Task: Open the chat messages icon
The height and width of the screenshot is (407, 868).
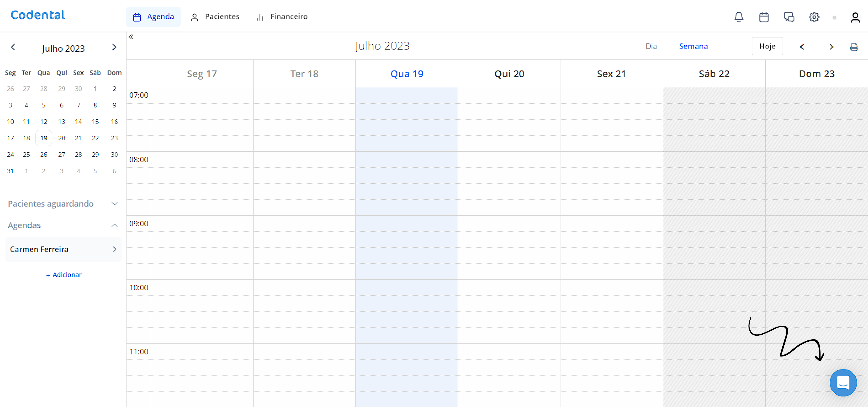Action: point(789,17)
